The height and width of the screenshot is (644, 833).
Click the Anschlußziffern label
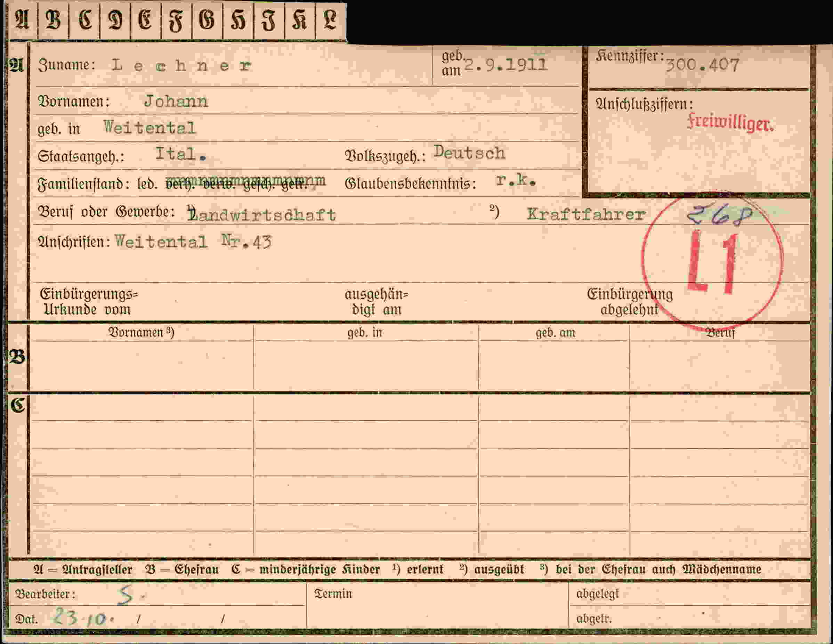coord(644,104)
